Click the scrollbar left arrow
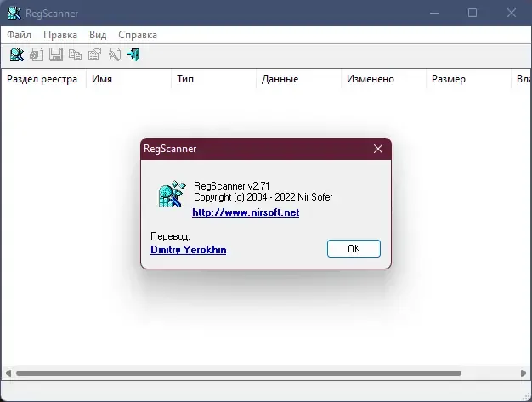 [x=8, y=373]
